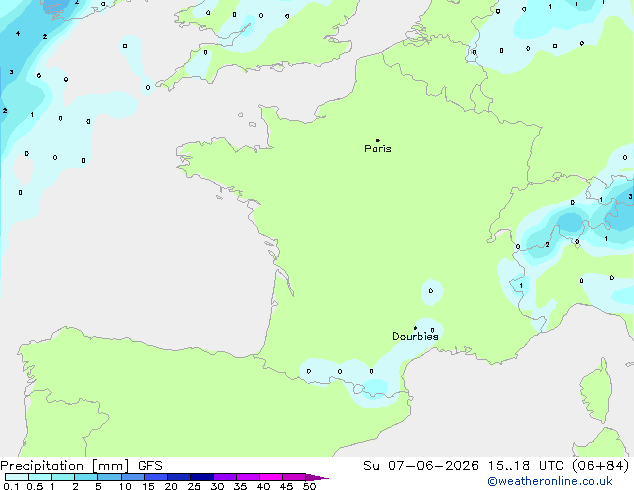Open the weatheronline.co.uk copyright link
Screen dimensions: 634x490
[x=550, y=481]
